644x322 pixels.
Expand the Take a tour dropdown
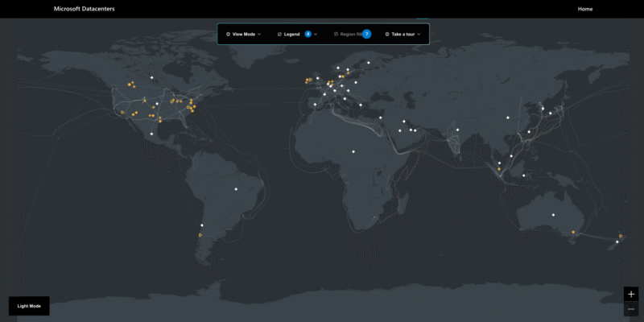point(403,34)
